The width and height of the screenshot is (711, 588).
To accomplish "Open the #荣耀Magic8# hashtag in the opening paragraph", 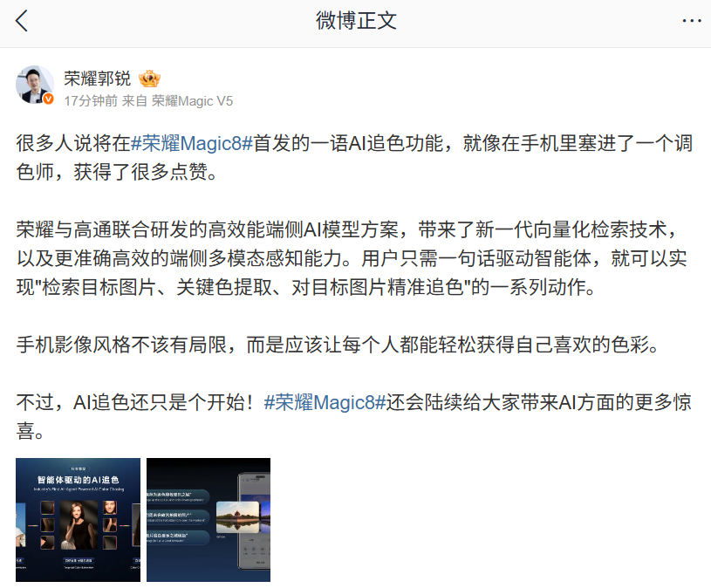I will (x=192, y=143).
